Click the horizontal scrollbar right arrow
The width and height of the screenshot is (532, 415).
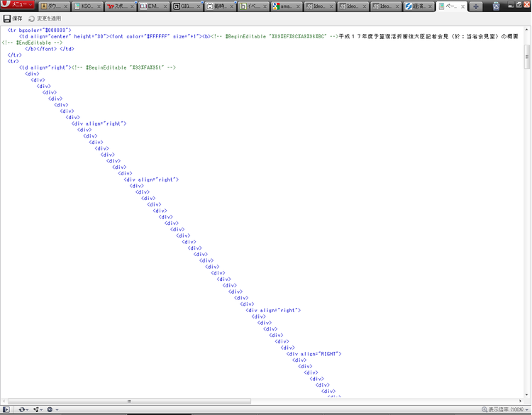pos(521,401)
